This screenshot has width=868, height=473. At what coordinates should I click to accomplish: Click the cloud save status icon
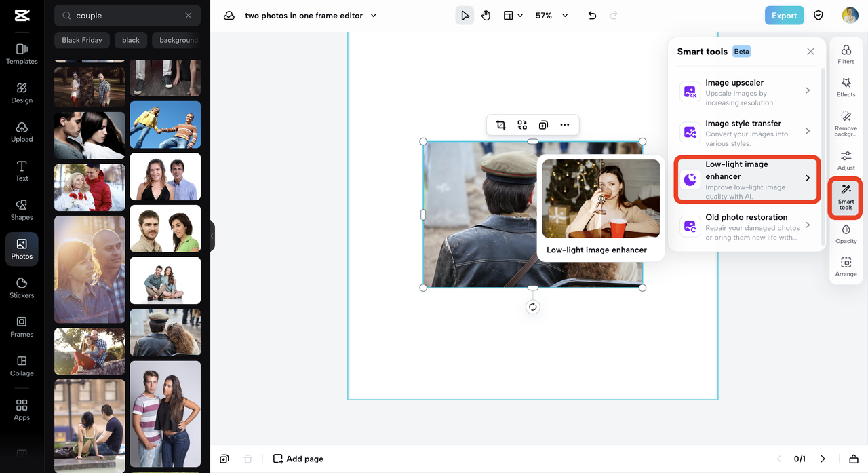[229, 15]
